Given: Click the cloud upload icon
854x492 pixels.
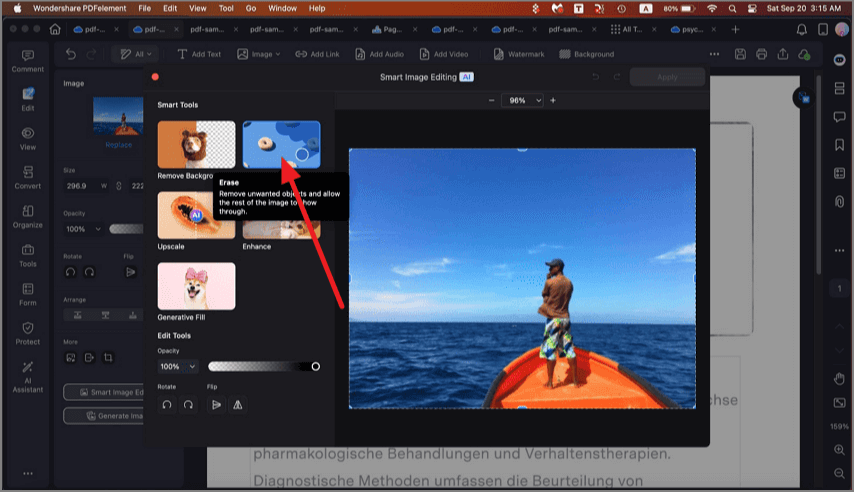Looking at the screenshot, I should pos(804,54).
